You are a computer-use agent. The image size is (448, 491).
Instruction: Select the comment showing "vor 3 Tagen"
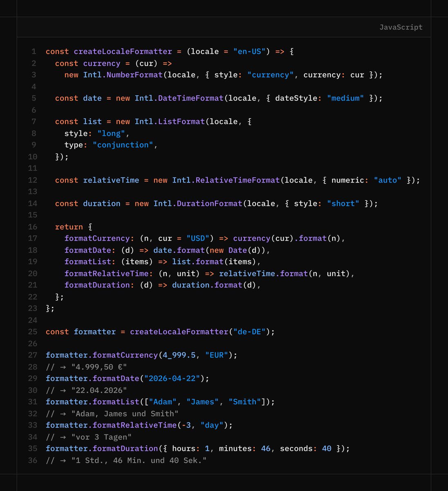click(x=89, y=437)
